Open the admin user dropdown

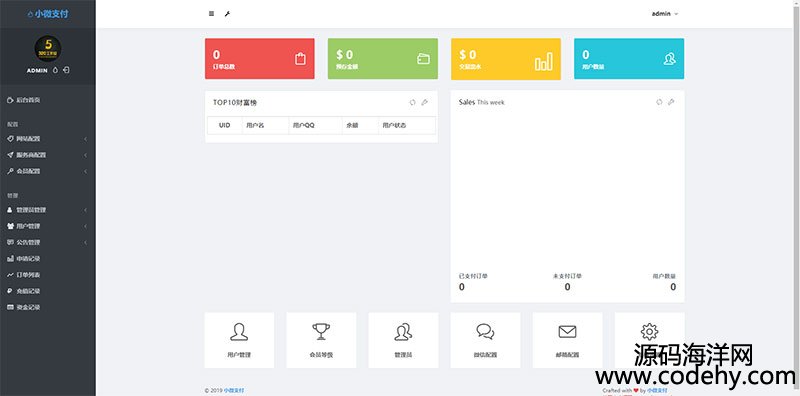tap(665, 14)
